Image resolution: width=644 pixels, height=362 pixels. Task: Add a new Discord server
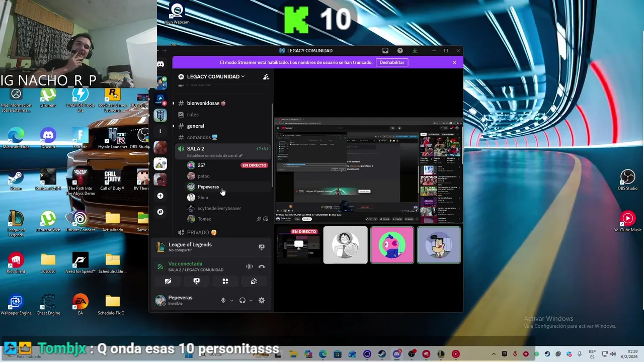click(160, 196)
